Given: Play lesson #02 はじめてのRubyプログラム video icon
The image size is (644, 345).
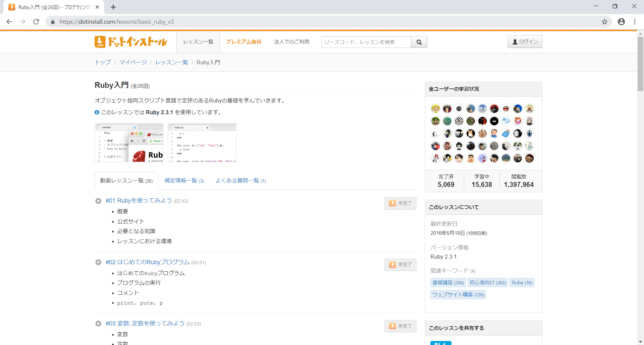Looking at the screenshot, I should click(x=98, y=262).
